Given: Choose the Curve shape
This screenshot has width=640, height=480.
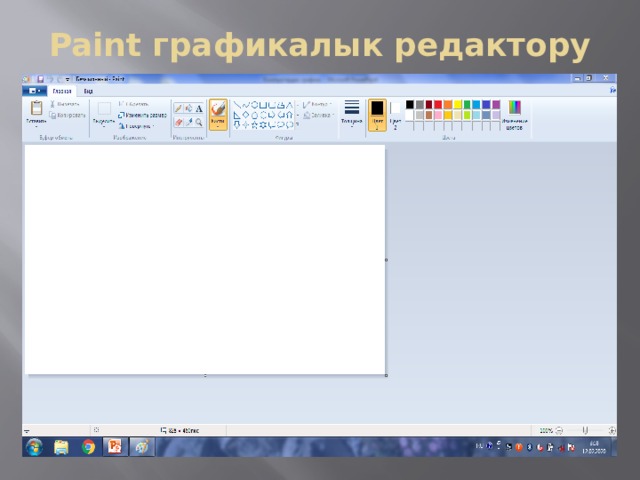Looking at the screenshot, I should [246, 105].
